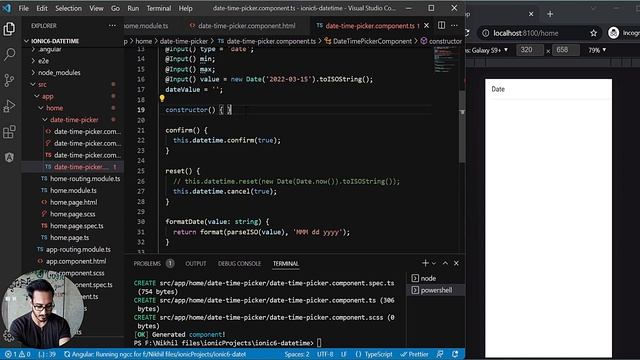The height and width of the screenshot is (360, 640).
Task: Split the editor right
Action: pos(441,25)
